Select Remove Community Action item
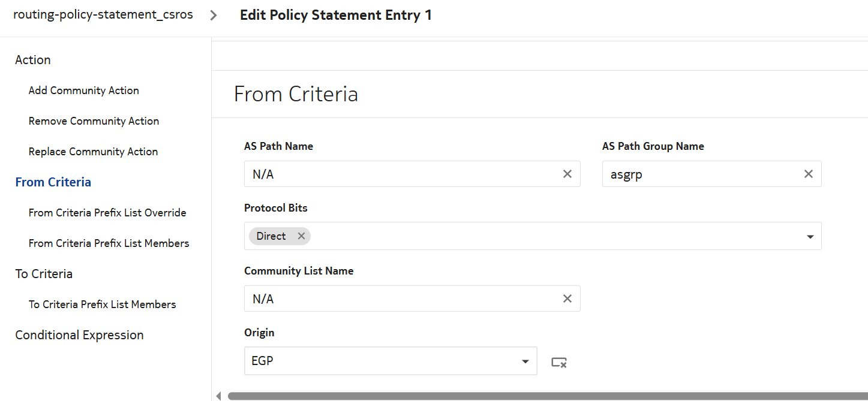 tap(94, 121)
